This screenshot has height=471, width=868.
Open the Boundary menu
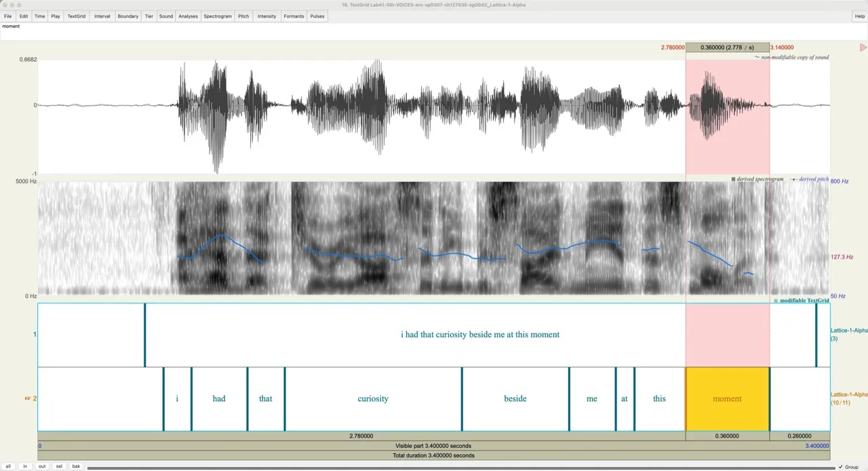click(x=127, y=16)
